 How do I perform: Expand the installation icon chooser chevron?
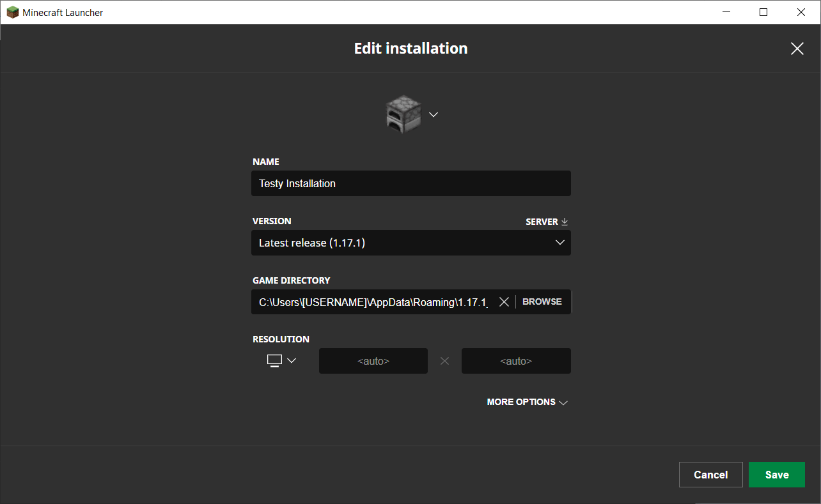[434, 114]
